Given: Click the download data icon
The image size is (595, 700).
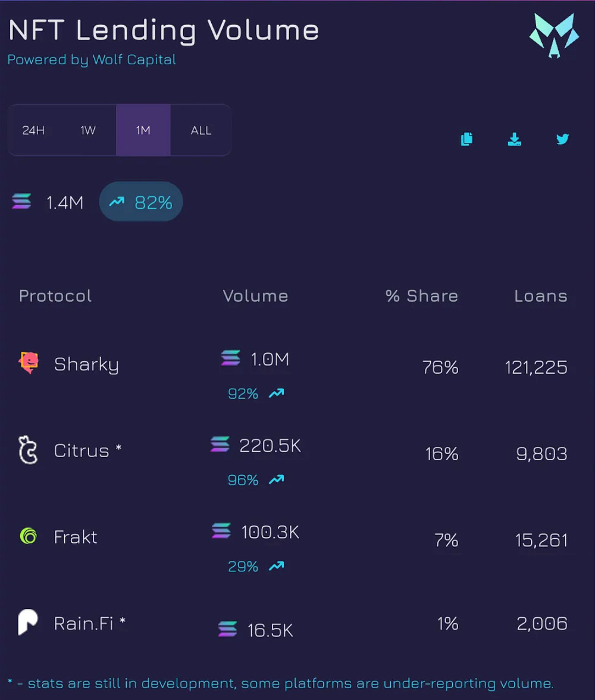Looking at the screenshot, I should (x=515, y=139).
